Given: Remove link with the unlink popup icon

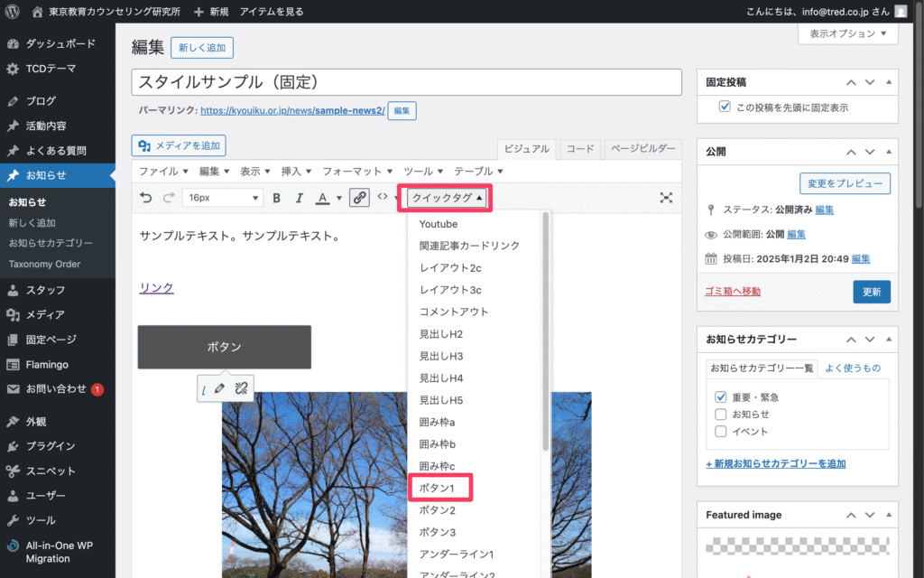Looking at the screenshot, I should click(x=240, y=388).
